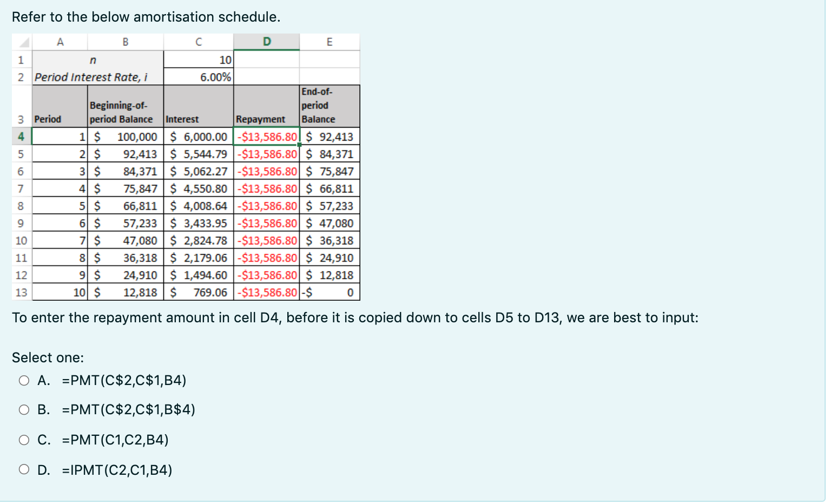
Task: Select the cell containing 6.00%
Action: tap(197, 77)
